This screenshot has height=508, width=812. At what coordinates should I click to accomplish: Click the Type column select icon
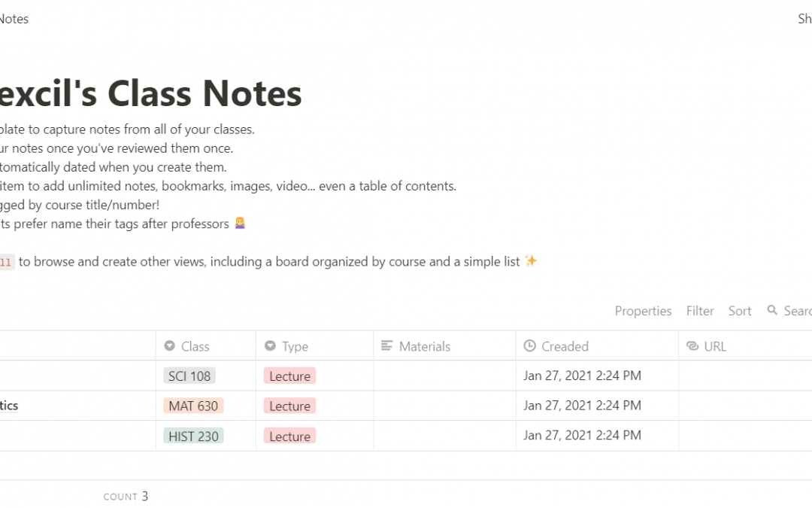270,345
